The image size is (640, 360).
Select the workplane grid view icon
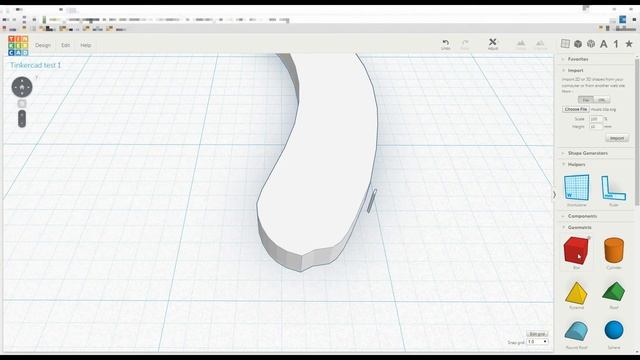coord(565,44)
